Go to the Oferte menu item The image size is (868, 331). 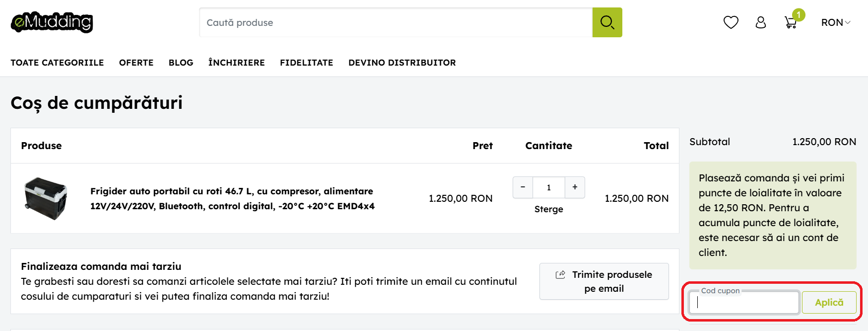(x=136, y=63)
